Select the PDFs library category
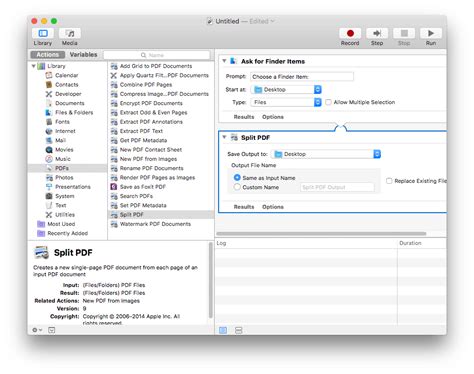This screenshot has height=374, width=474. click(68, 168)
